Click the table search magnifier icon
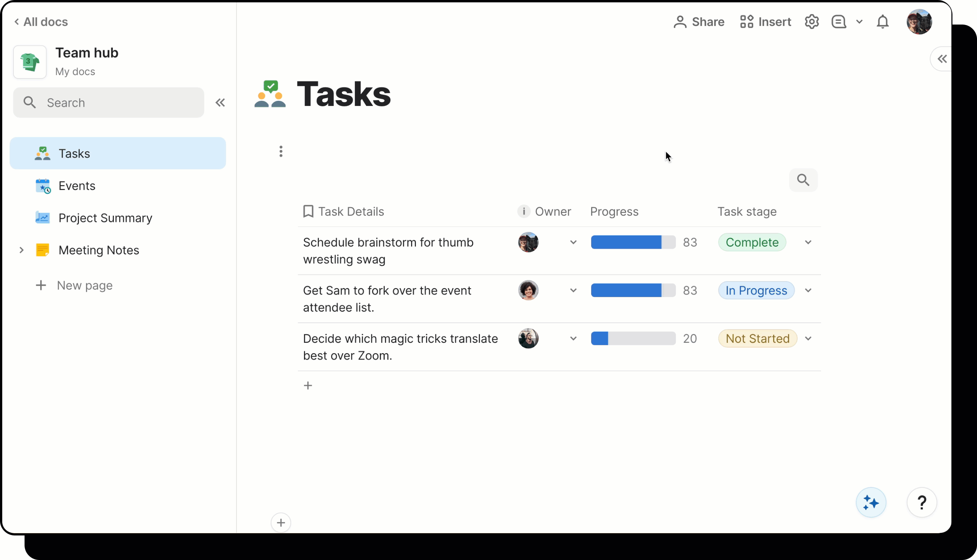Viewport: 977px width, 560px height. (x=803, y=180)
